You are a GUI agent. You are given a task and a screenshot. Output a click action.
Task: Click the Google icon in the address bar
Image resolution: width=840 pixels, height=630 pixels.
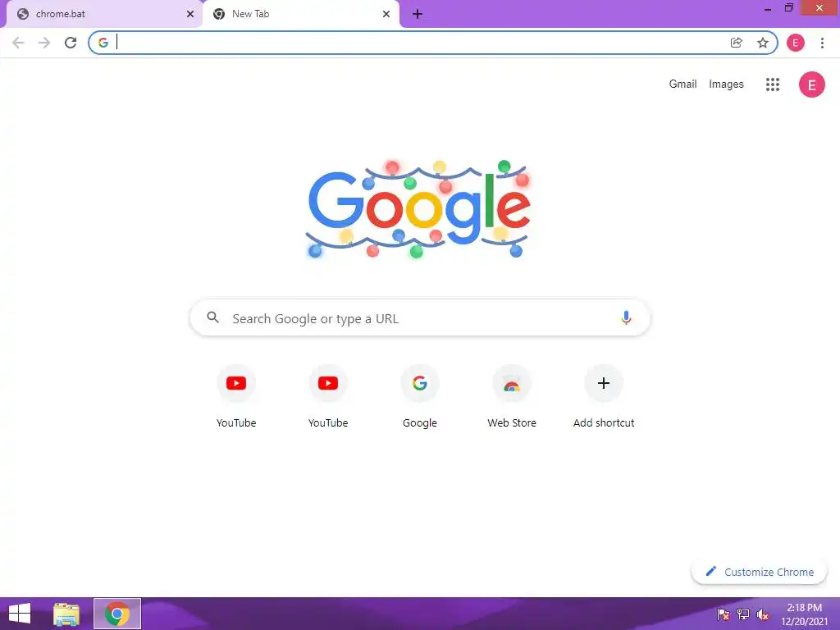click(x=103, y=43)
